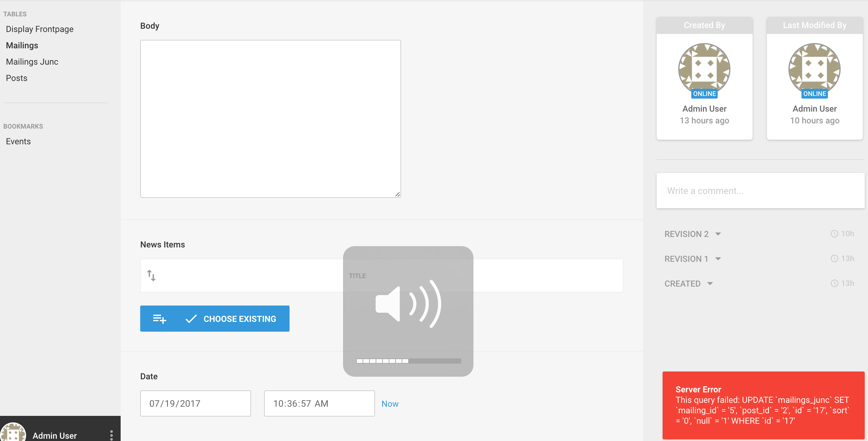This screenshot has width=868, height=441.
Task: Open the Mailings table
Action: tap(22, 45)
